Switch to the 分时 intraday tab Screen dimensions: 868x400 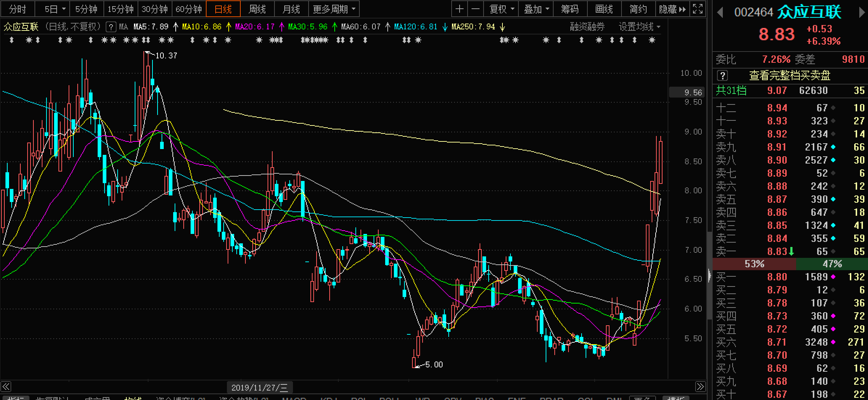coord(17,9)
